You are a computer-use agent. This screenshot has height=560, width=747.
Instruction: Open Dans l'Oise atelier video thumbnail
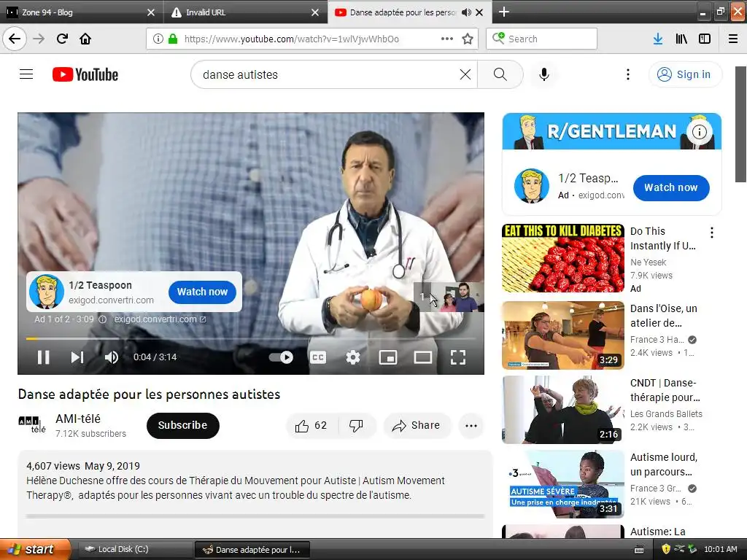(x=562, y=335)
